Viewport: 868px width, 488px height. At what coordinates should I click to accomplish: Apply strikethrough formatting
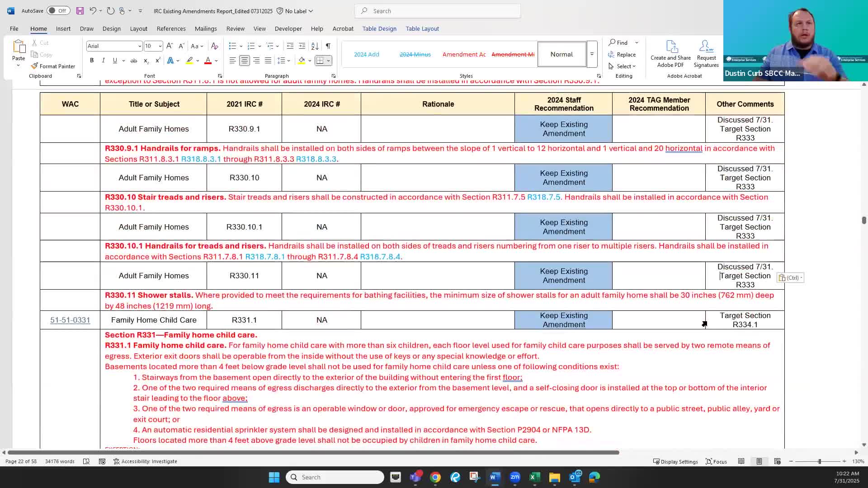coord(133,60)
